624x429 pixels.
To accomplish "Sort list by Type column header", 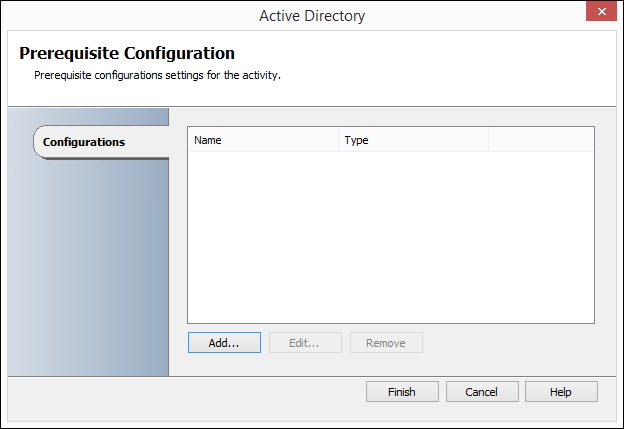I will [413, 140].
